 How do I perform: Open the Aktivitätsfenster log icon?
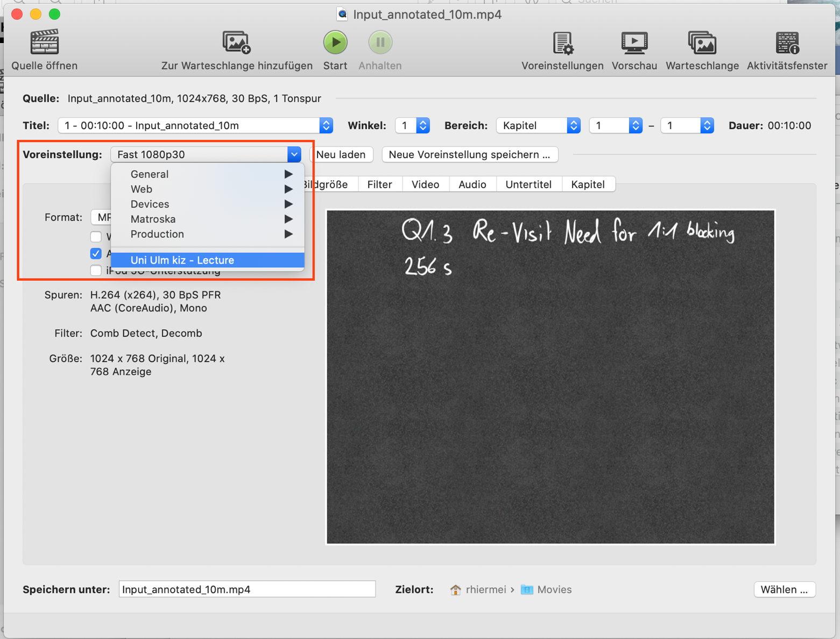click(787, 43)
